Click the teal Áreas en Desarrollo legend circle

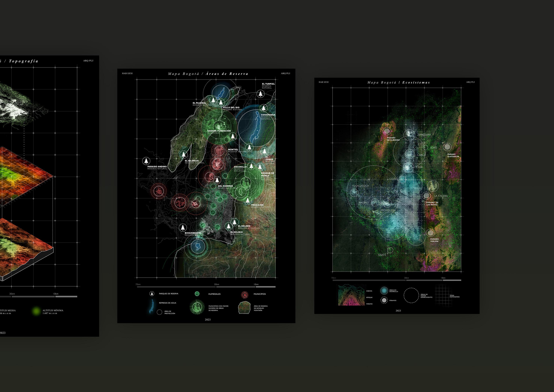[384, 291]
